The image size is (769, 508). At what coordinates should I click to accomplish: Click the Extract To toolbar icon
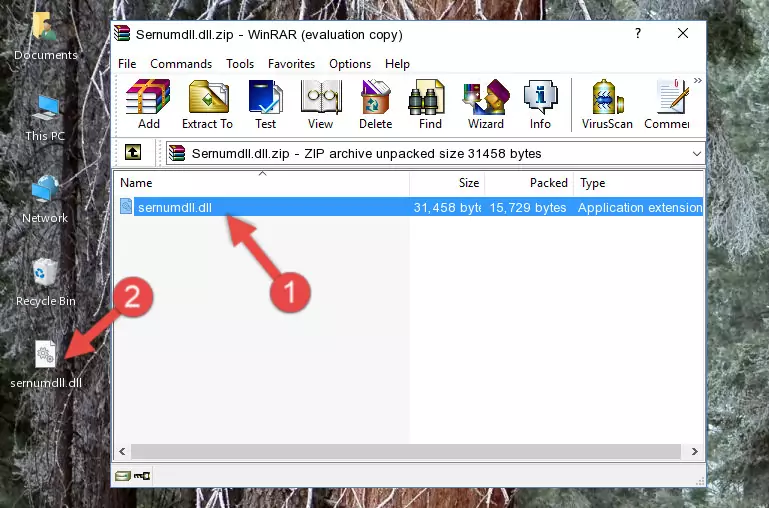click(207, 104)
